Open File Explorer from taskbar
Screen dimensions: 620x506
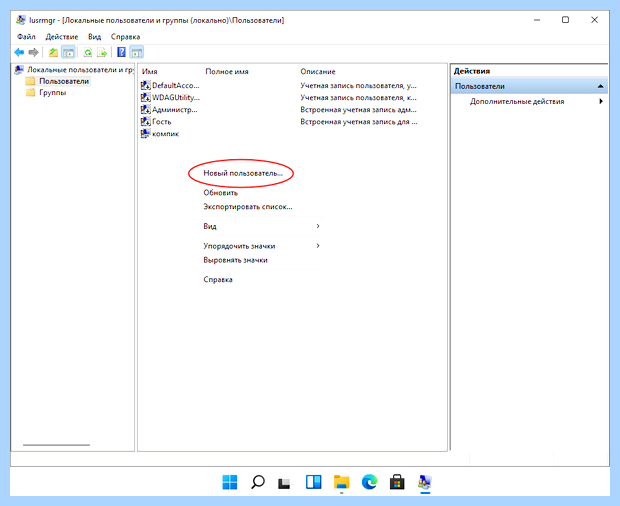coord(341,482)
